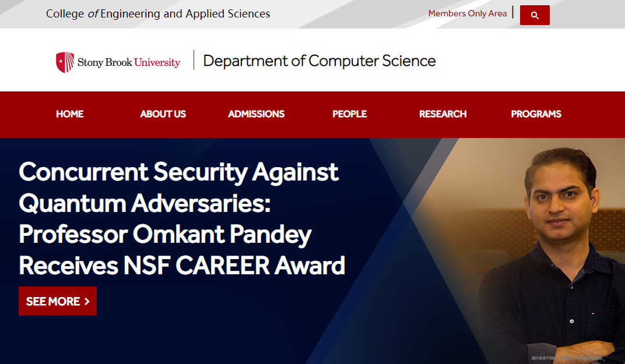This screenshot has width=625, height=364.
Task: Open the PROGRAMS menu
Action: pyautogui.click(x=536, y=114)
